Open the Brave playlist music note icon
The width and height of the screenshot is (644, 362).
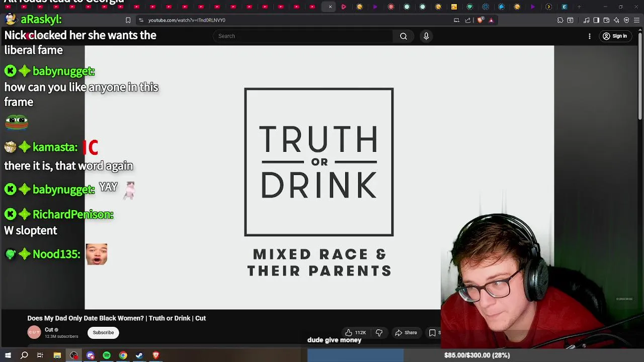pyautogui.click(x=586, y=20)
